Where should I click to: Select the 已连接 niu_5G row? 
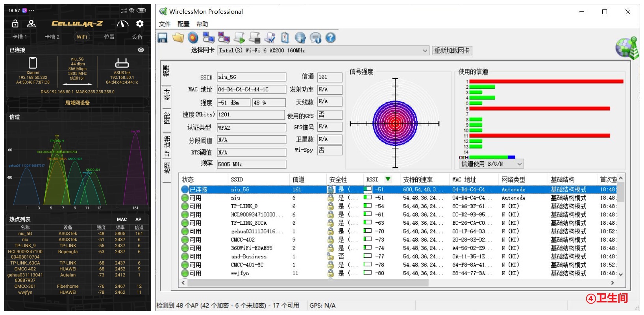[x=398, y=190]
